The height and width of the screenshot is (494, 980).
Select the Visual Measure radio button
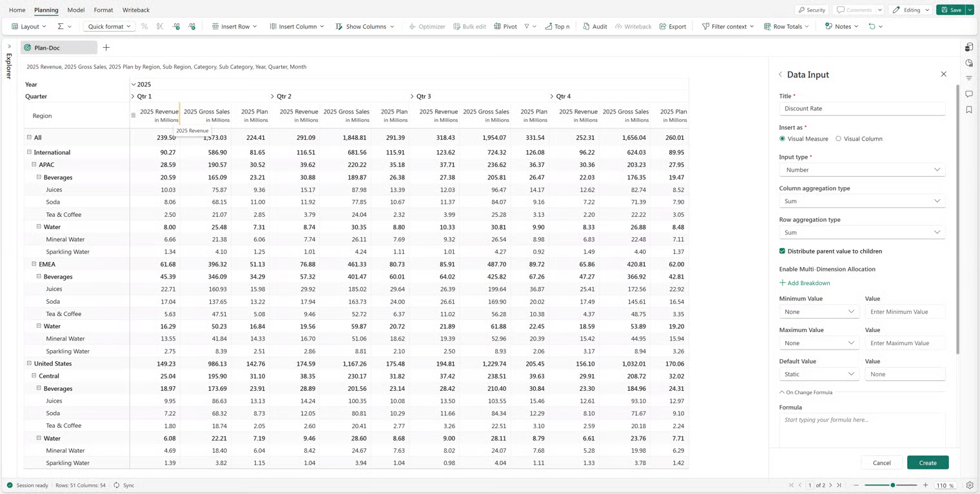point(782,139)
